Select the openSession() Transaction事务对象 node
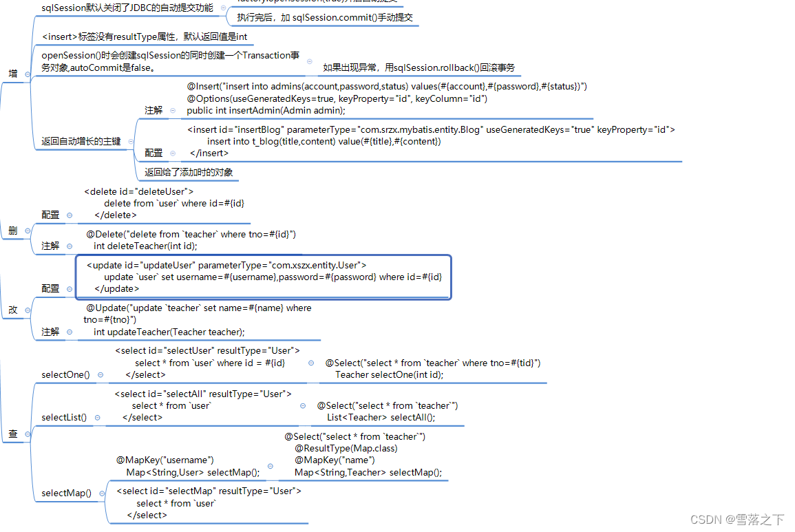The image size is (795, 532). point(171,61)
